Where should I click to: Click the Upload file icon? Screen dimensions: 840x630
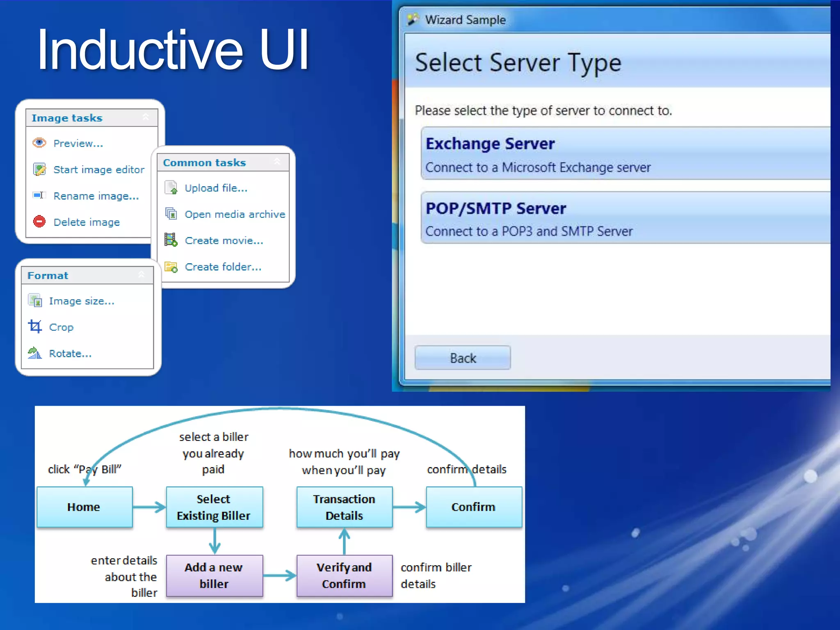point(171,188)
